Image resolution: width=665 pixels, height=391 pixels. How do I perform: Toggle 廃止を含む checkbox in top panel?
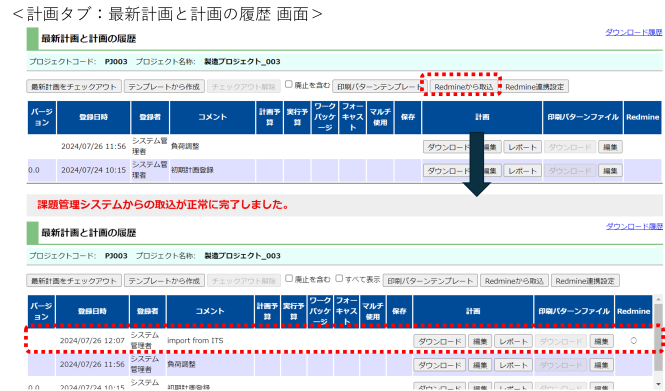click(x=289, y=84)
